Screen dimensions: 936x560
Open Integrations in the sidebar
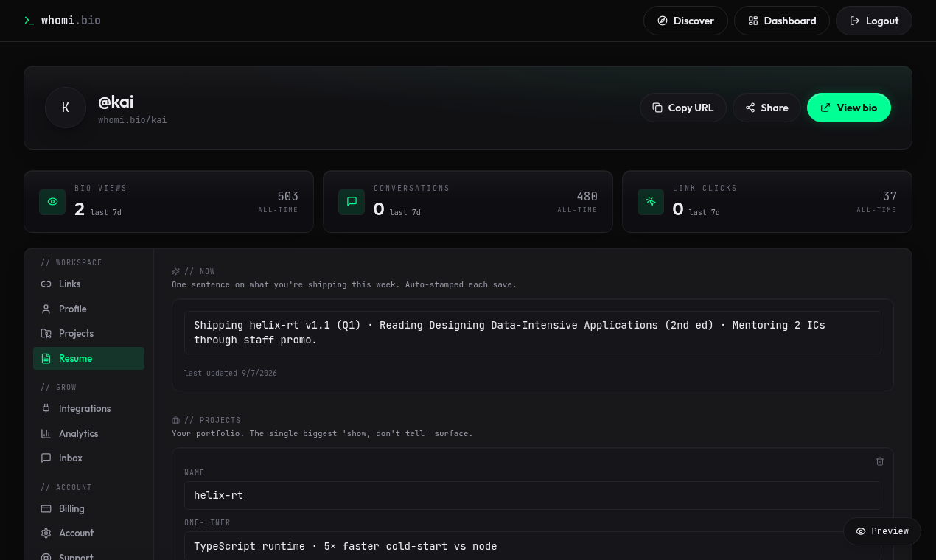click(x=88, y=408)
